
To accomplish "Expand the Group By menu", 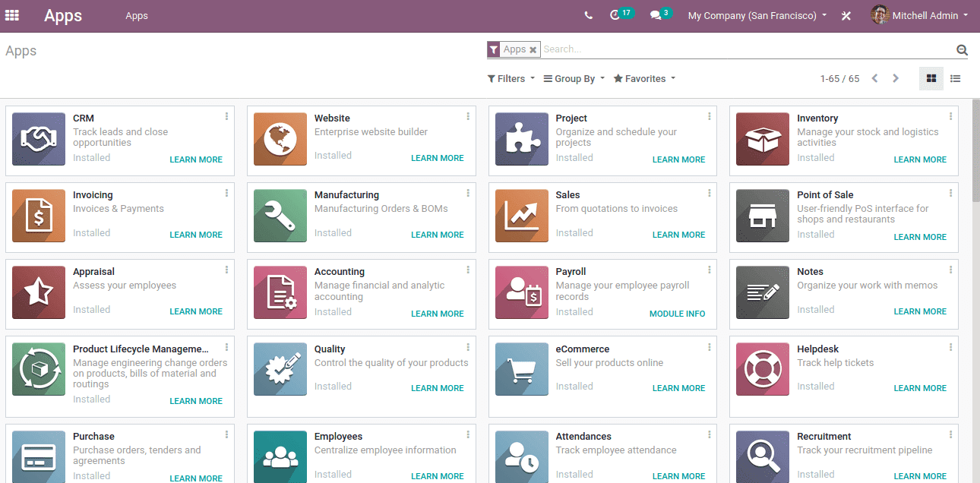I will click(573, 78).
